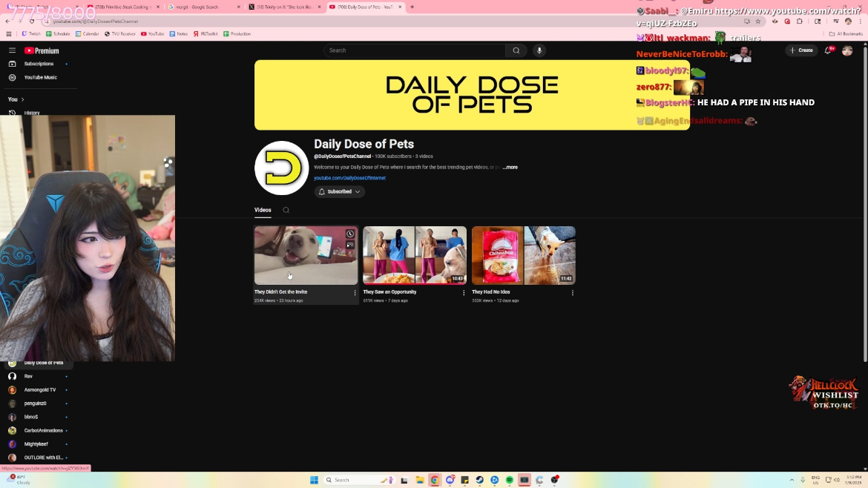This screenshot has width=868, height=488.
Task: Add first video to queue
Action: 350,245
